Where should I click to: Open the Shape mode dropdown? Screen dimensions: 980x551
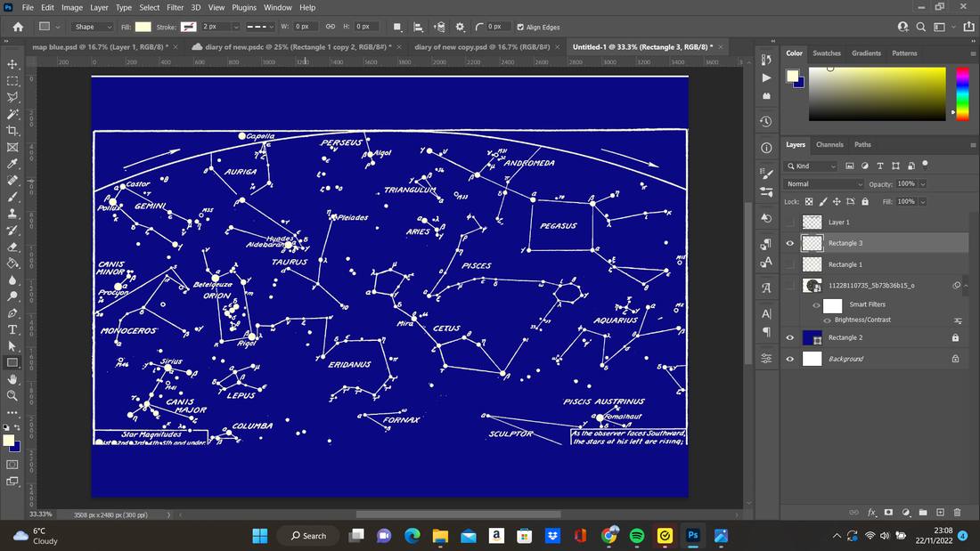(94, 27)
